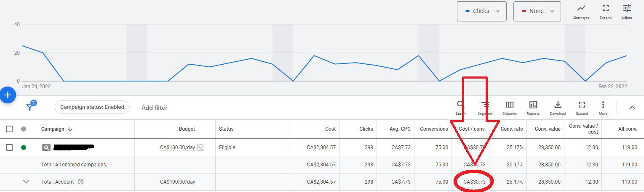
Task: Click the filter funnel icon
Action: [29, 107]
